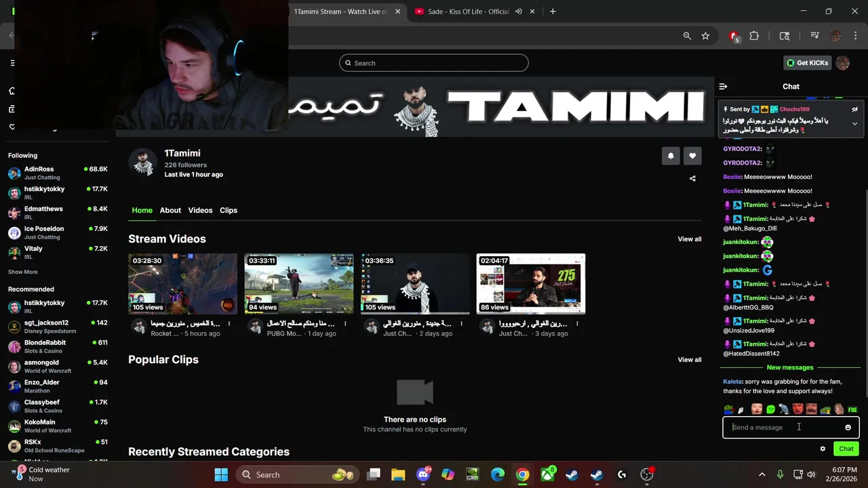
Task: Bookmark this page with the star icon
Action: click(705, 36)
